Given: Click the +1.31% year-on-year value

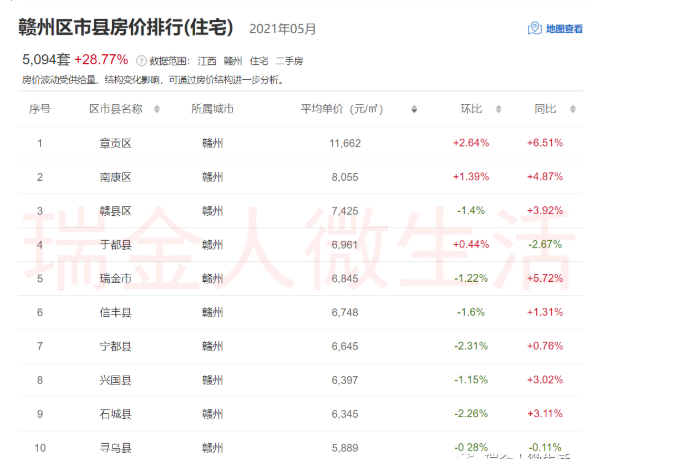Looking at the screenshot, I should (545, 312).
